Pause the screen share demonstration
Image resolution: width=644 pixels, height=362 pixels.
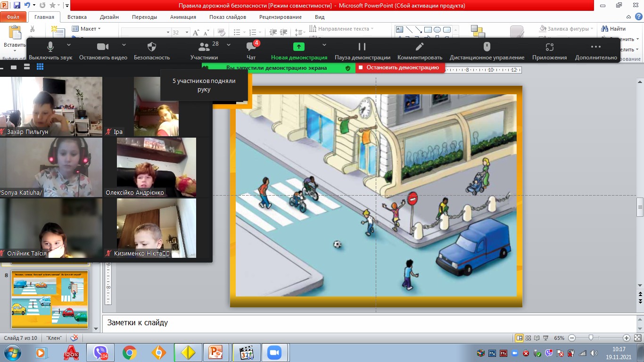[x=362, y=47]
